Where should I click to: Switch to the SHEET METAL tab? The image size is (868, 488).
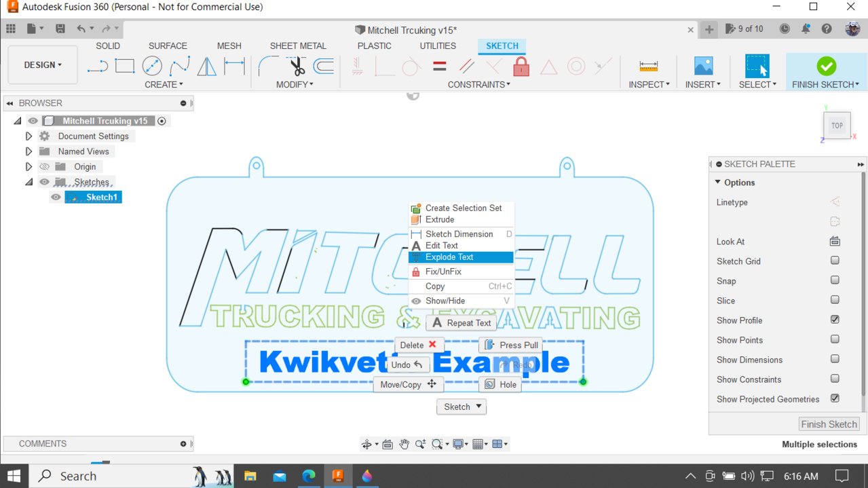click(298, 46)
